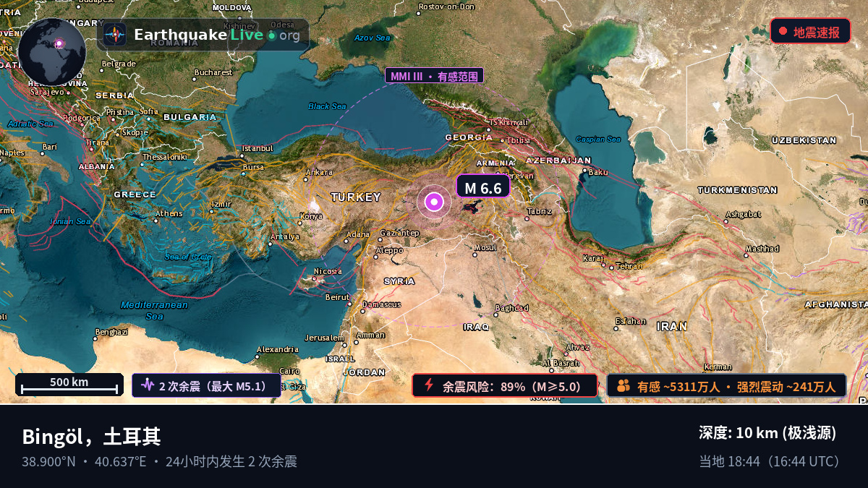This screenshot has height=488, width=868.
Task: Select the MMI III 有感范围 label
Action: coord(434,76)
